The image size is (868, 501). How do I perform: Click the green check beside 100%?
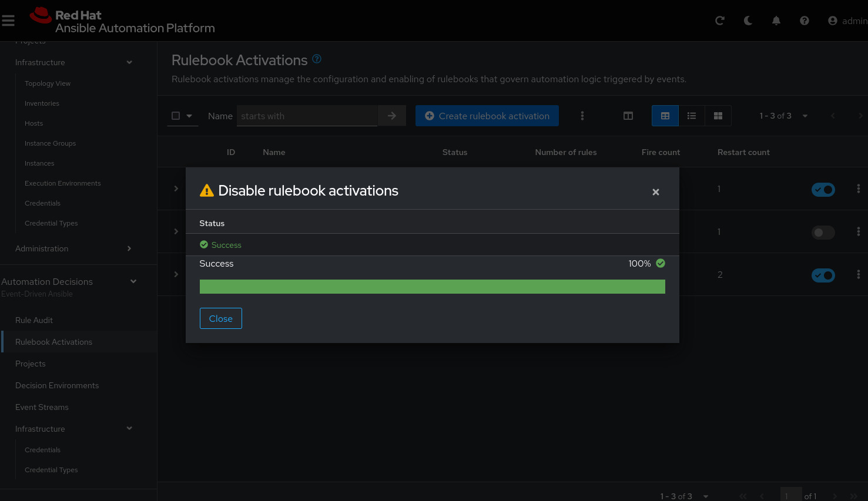pos(661,263)
